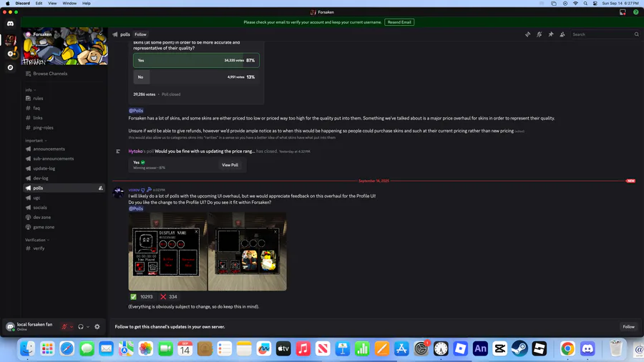644x362 pixels.
Task: Click the Resend Email button
Action: (399, 22)
